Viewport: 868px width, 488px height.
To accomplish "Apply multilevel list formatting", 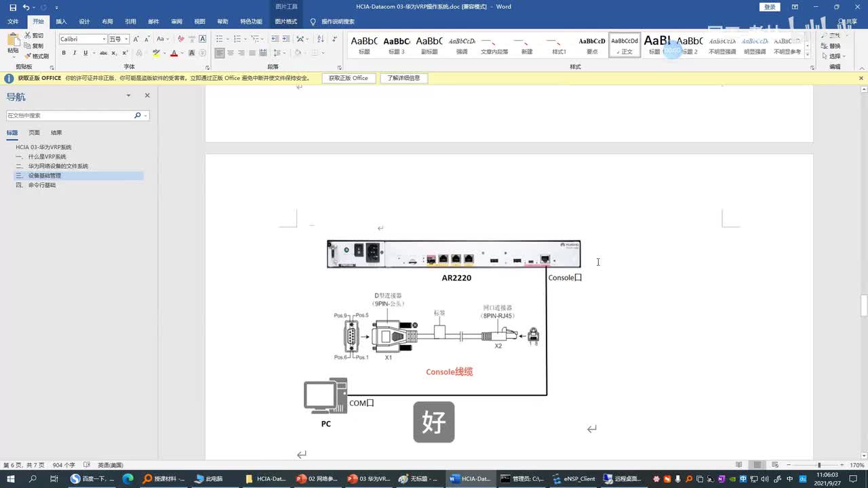I will click(254, 39).
